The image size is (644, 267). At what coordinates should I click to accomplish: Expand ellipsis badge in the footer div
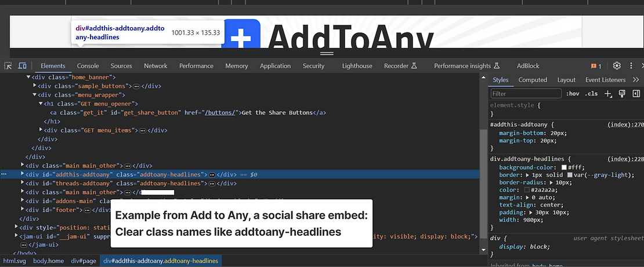click(x=86, y=210)
